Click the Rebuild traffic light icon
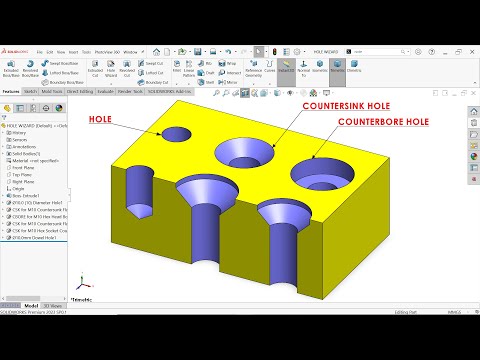Screen dimensions: 480x360 pyautogui.click(x=275, y=52)
